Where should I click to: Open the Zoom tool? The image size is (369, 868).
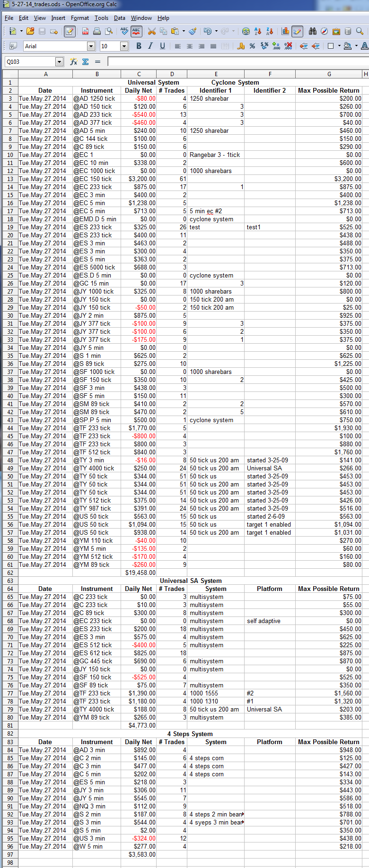[360, 31]
